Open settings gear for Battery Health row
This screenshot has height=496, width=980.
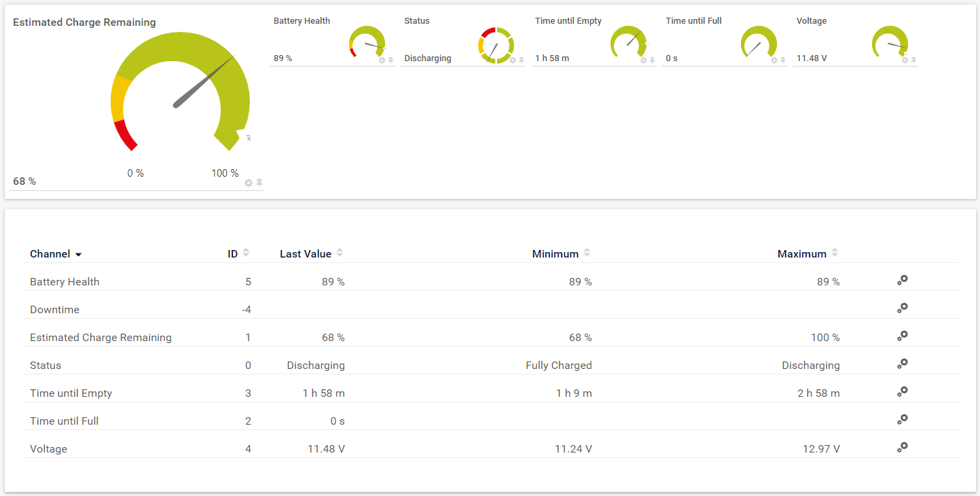[902, 280]
